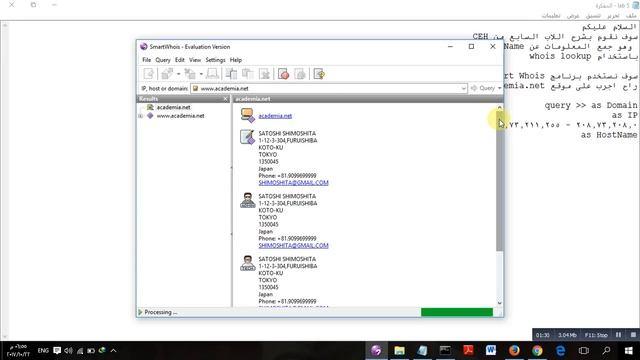Open the Query button's dropdown arrow
Image resolution: width=640 pixels, height=360 pixels.
pos(500,88)
